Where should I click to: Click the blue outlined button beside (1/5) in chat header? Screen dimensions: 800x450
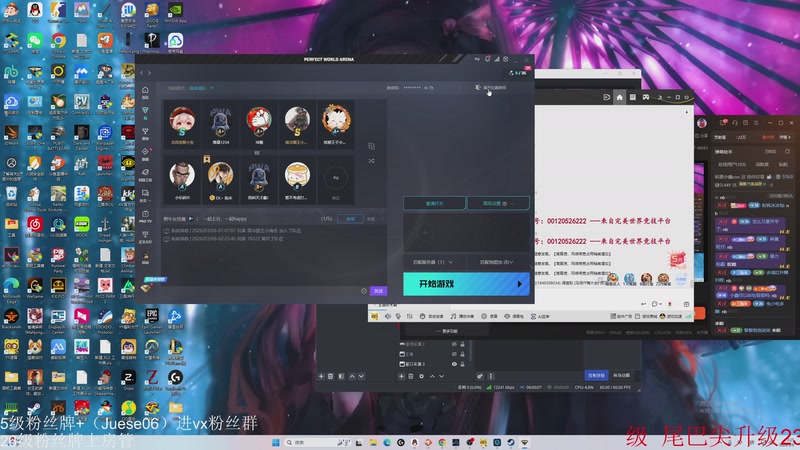[351, 219]
